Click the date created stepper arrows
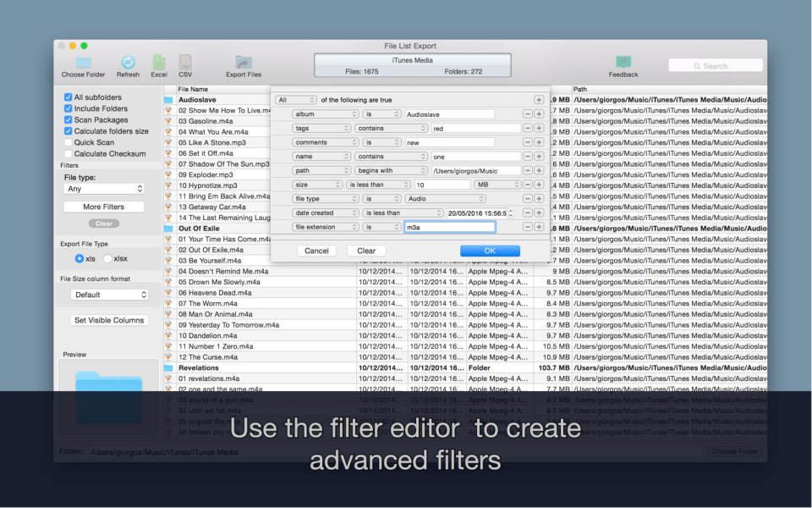This screenshot has width=812, height=508. pos(511,213)
